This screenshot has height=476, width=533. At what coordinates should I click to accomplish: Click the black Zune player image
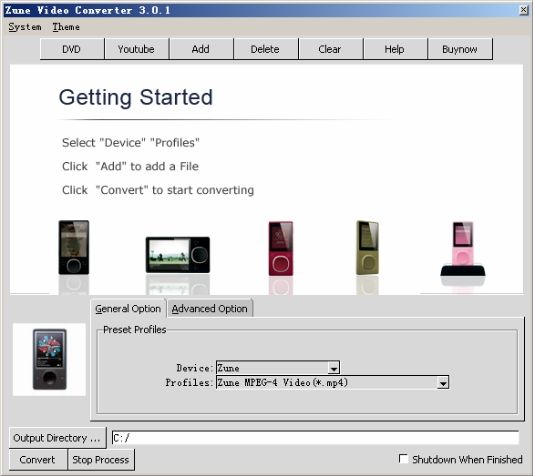click(74, 247)
